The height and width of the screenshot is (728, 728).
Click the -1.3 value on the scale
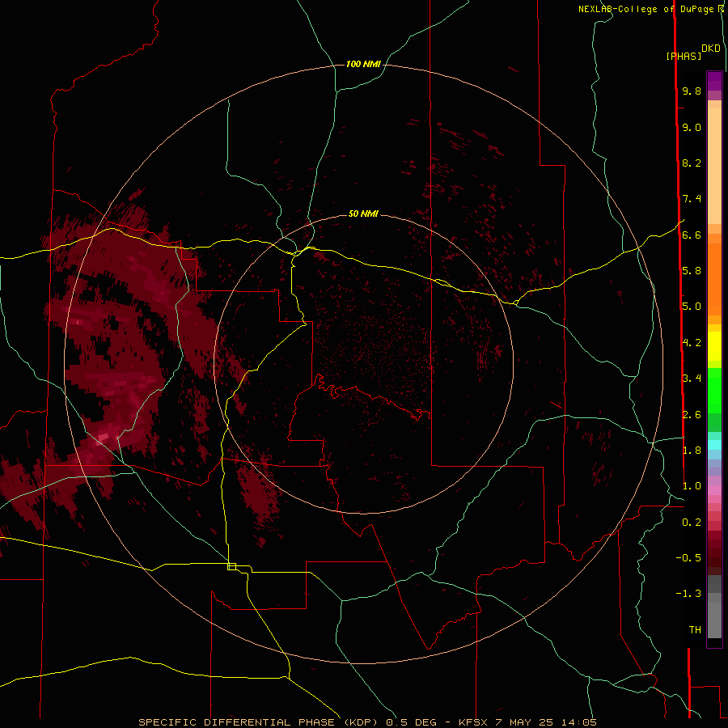tap(688, 594)
